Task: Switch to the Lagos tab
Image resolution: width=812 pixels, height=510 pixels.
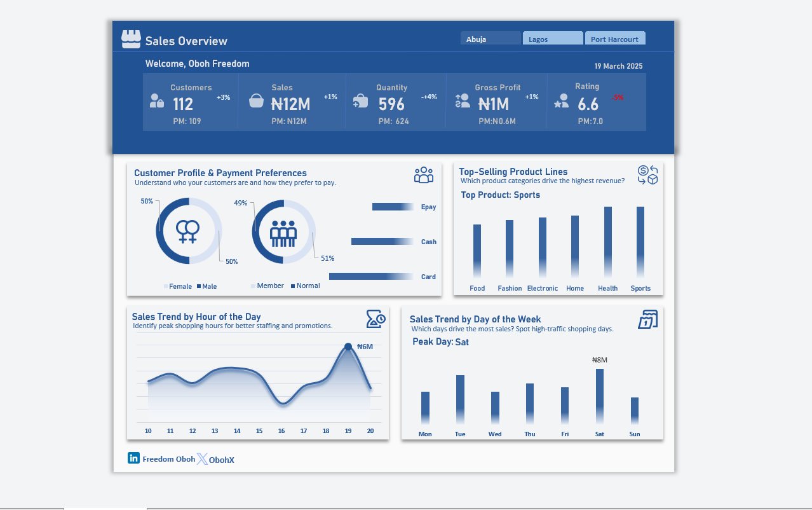Action: [553, 38]
